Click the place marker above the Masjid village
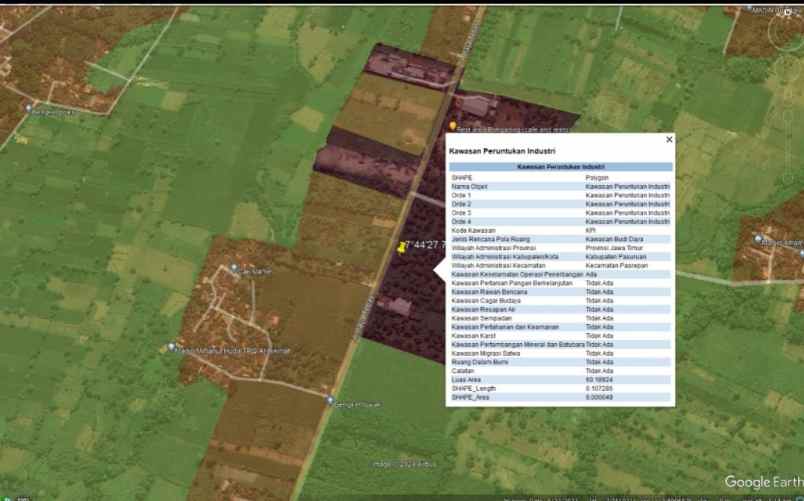 [x=236, y=269]
